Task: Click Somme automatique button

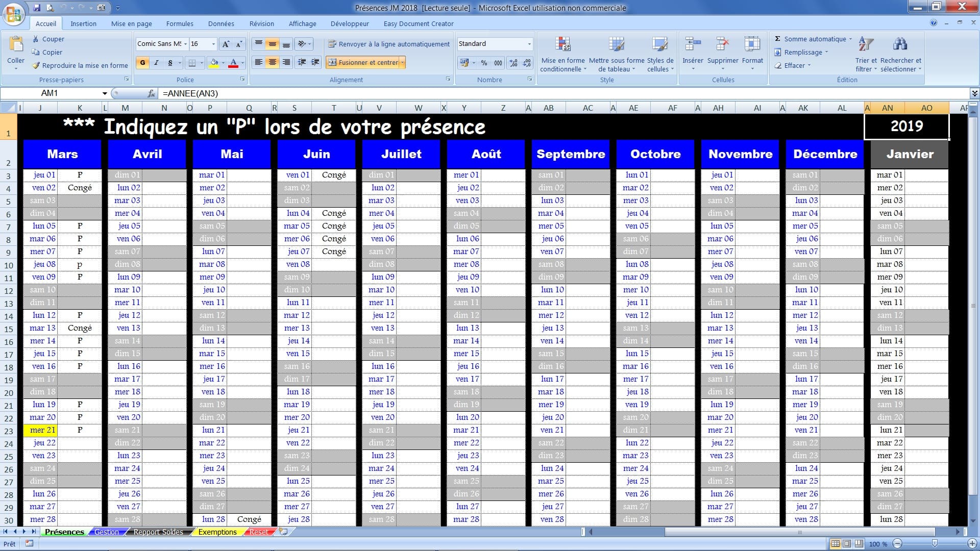Action: [x=815, y=39]
